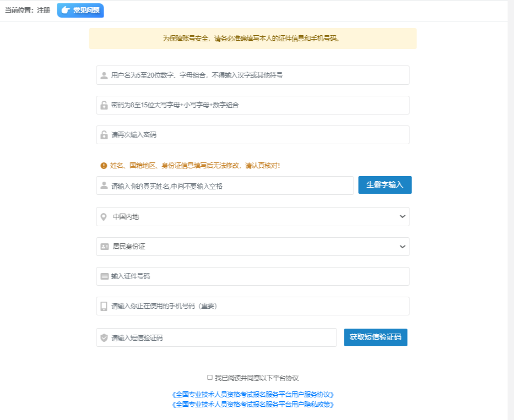Open the 用户服务协议 link
514x420 pixels.
[x=253, y=395]
